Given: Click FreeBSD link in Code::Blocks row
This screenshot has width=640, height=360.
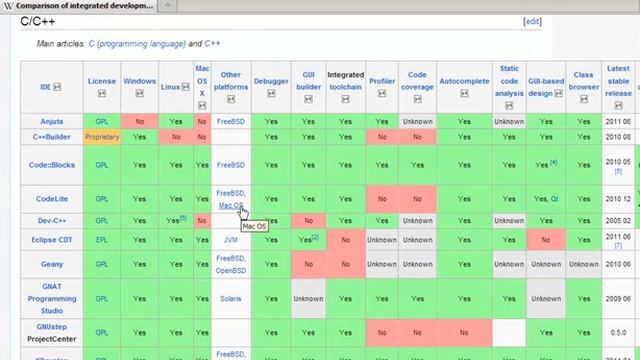Looking at the screenshot, I should (x=231, y=165).
